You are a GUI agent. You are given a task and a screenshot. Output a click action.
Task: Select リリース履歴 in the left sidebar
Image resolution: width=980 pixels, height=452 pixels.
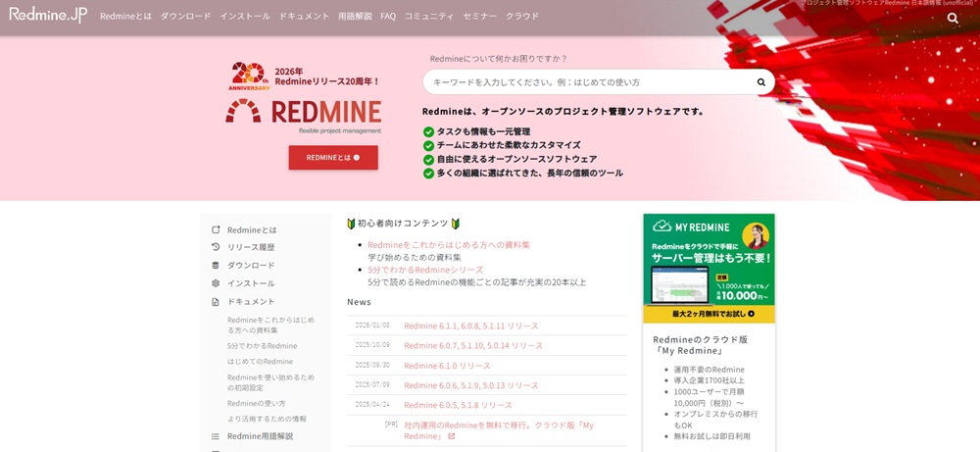pyautogui.click(x=251, y=247)
